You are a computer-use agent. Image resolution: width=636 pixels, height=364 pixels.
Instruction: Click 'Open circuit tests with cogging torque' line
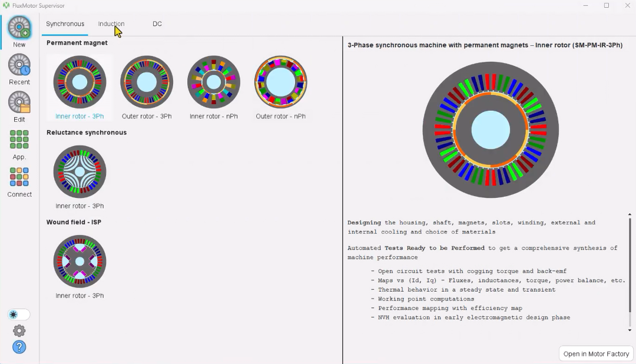[469, 271]
